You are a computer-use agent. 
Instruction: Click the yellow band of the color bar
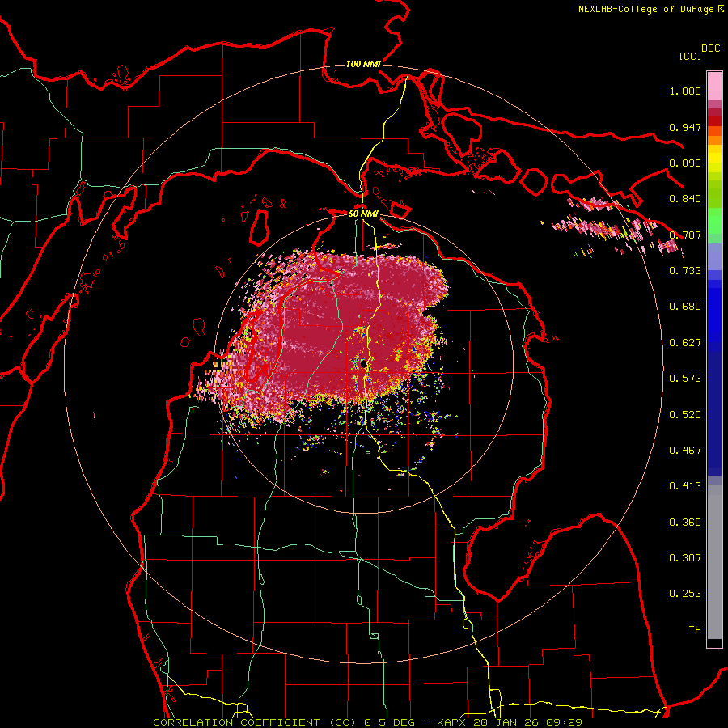pyautogui.click(x=714, y=159)
